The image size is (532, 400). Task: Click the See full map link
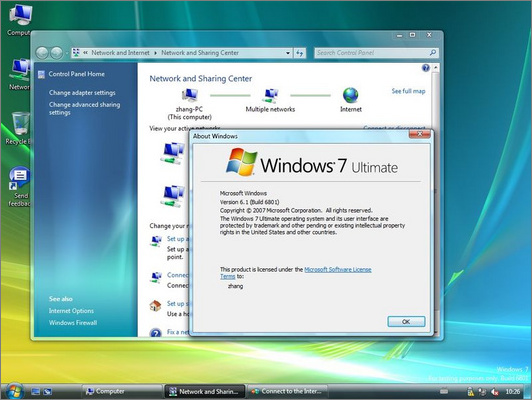[408, 91]
